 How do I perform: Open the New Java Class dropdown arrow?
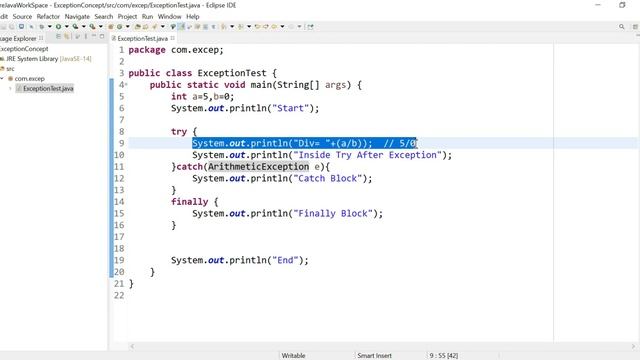[128, 27]
